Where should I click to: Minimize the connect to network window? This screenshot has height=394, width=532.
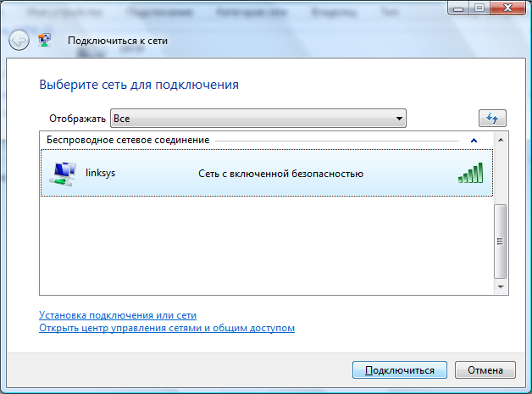(x=458, y=10)
